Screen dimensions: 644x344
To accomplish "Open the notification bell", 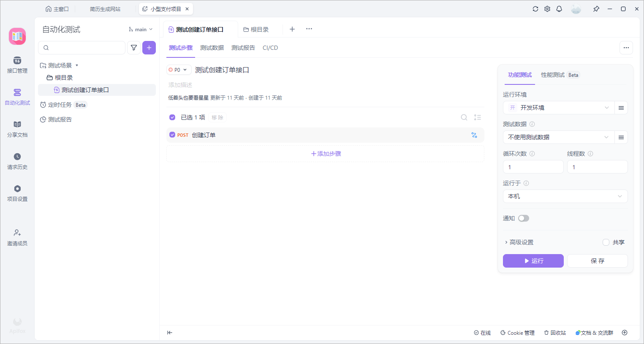I will [x=559, y=9].
